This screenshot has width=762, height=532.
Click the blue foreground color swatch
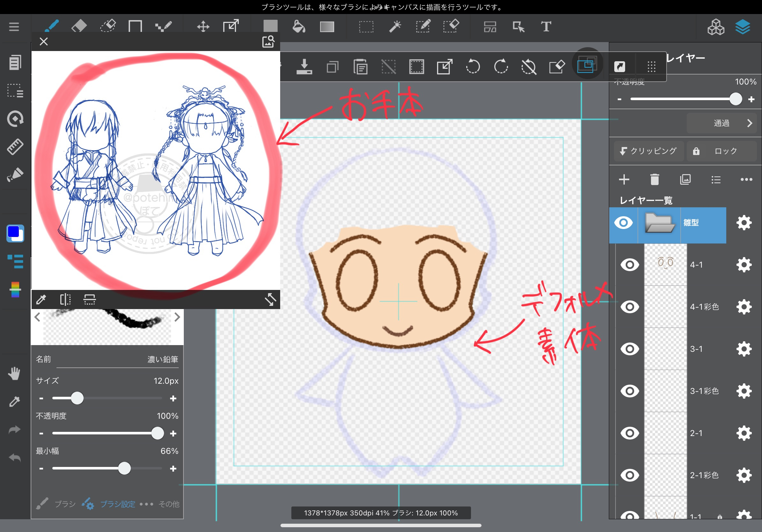click(x=14, y=232)
